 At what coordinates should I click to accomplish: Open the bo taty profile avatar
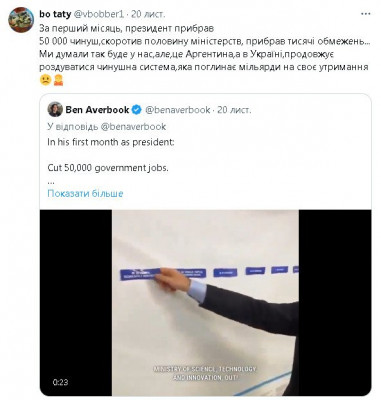21,20
